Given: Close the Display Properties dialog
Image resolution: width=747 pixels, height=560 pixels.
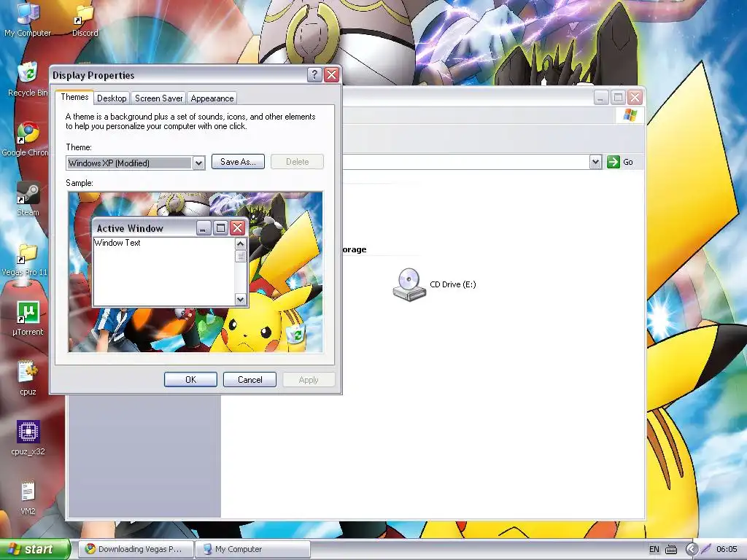Looking at the screenshot, I should pos(332,75).
